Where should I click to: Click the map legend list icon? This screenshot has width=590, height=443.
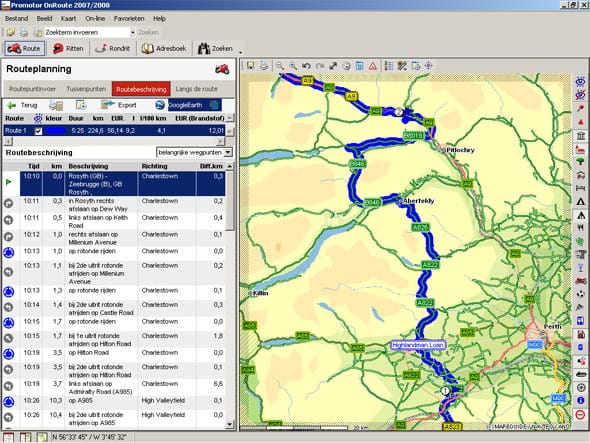click(x=389, y=66)
